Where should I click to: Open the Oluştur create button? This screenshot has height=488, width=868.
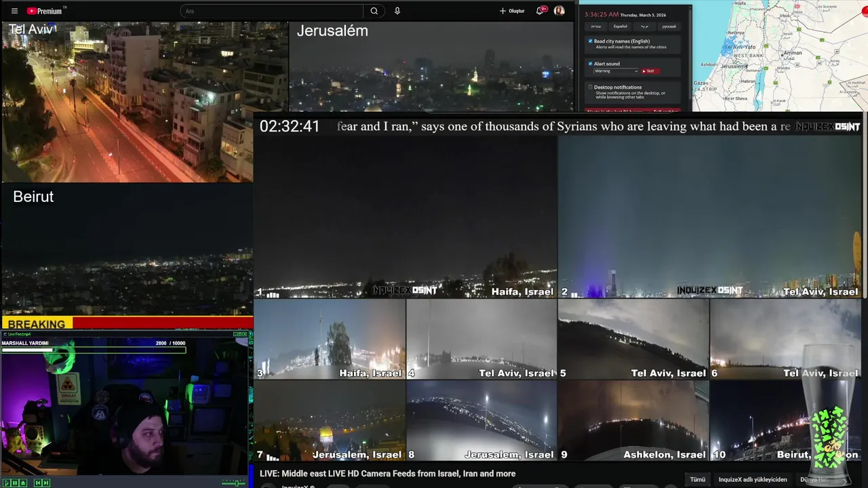(x=512, y=11)
